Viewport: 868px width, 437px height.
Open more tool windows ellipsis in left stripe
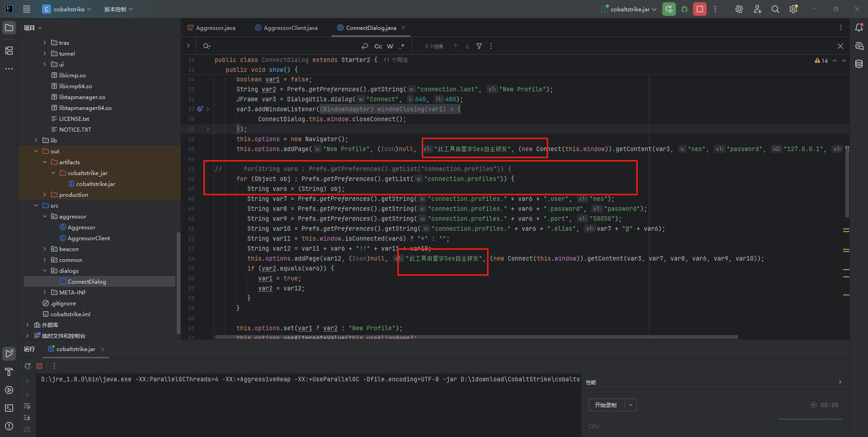[x=9, y=69]
